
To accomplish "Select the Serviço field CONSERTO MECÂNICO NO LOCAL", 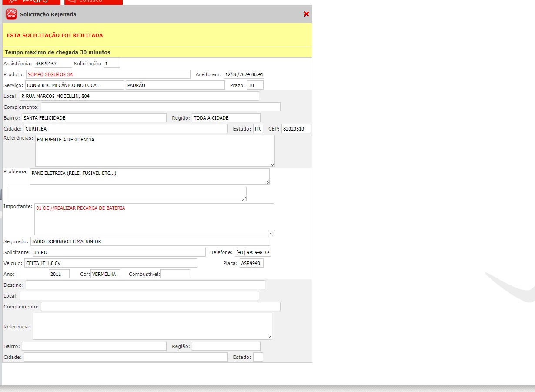I will click(x=74, y=85).
